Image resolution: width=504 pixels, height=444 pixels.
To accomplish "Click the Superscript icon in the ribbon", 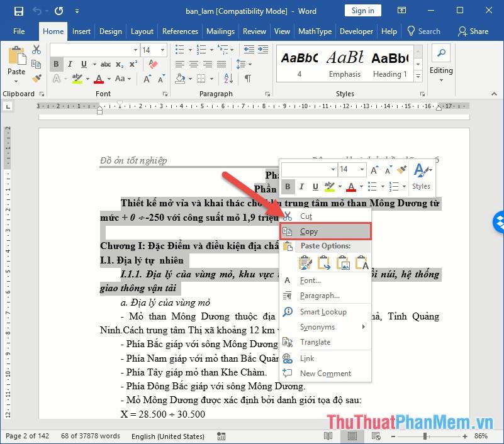I will tap(133, 64).
